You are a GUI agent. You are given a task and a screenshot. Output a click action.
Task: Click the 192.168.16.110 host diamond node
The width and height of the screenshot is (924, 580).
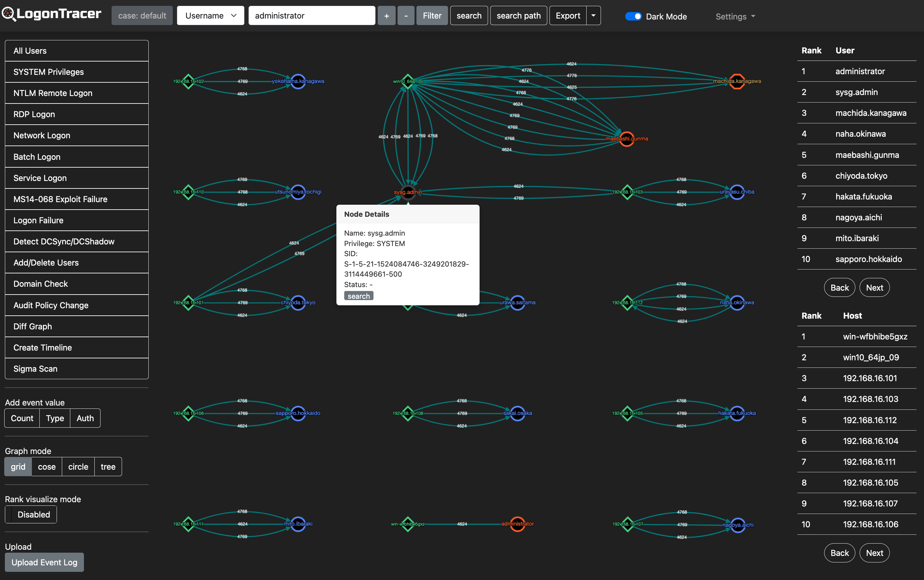pos(188,192)
